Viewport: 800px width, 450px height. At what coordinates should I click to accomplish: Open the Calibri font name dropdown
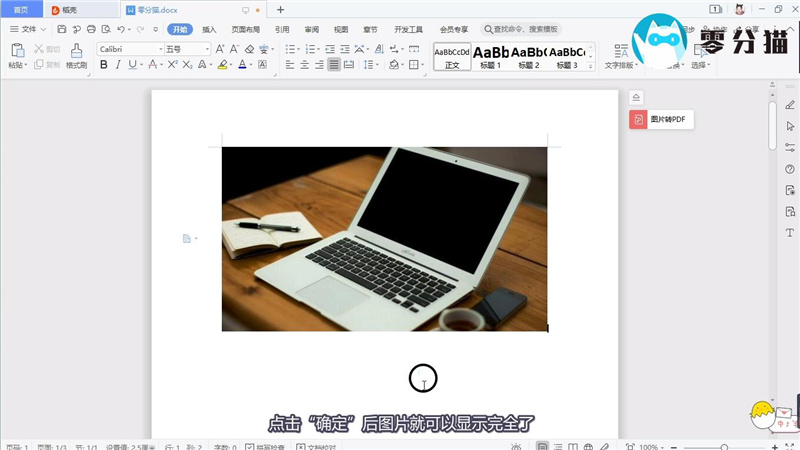pyautogui.click(x=130, y=48)
